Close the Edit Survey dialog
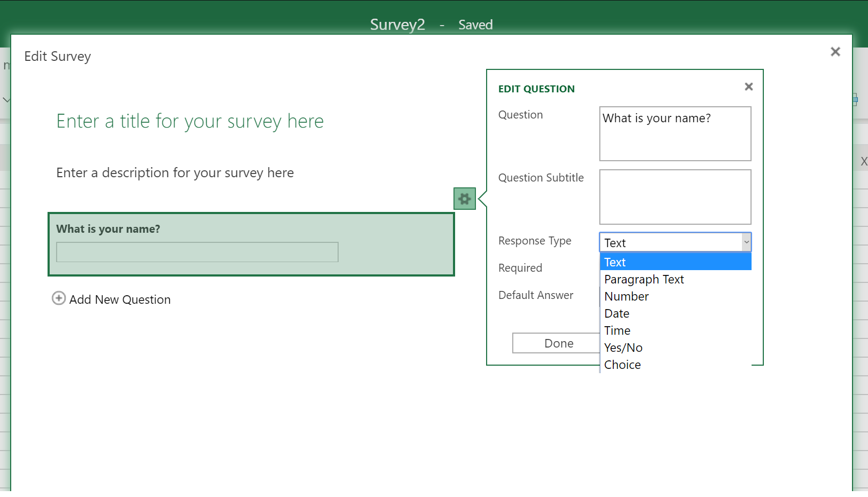Image resolution: width=868 pixels, height=497 pixels. point(835,52)
